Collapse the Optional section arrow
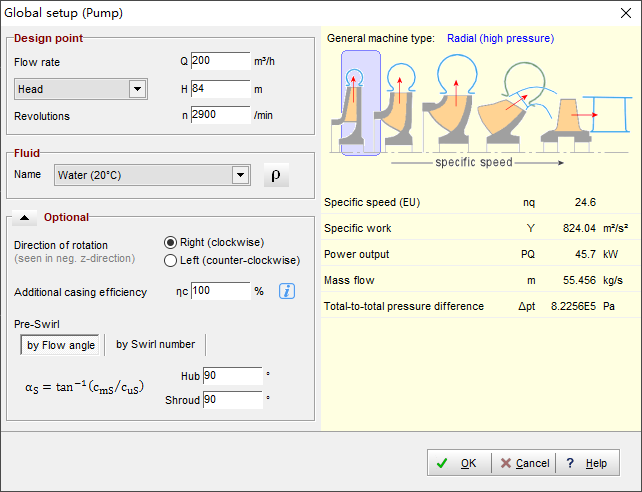 coord(25,217)
